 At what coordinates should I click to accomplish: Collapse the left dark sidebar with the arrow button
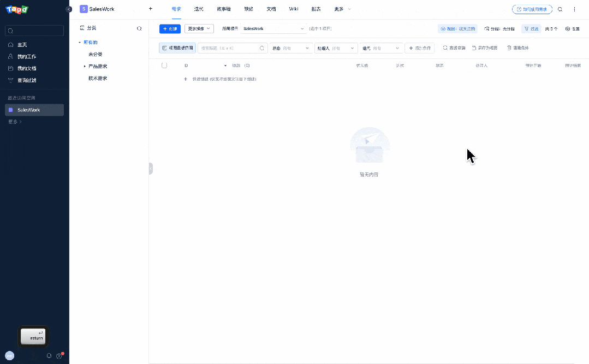69,9
